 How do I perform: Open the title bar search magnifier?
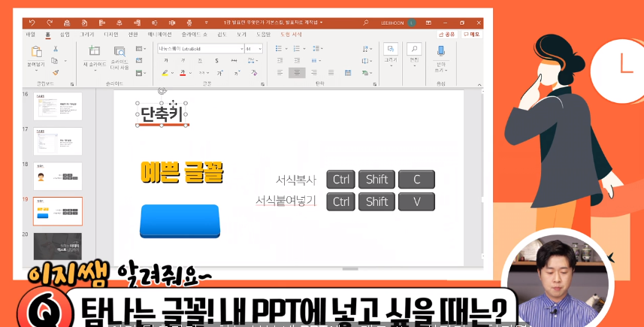[365, 23]
